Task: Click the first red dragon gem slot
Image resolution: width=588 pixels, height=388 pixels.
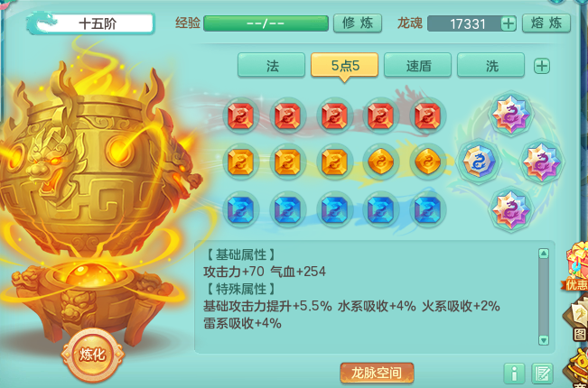Action: coord(241,115)
